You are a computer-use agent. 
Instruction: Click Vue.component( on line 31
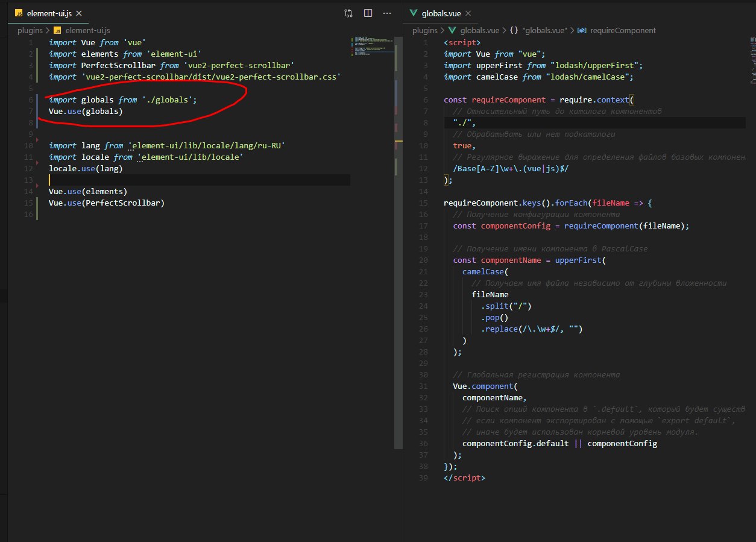(x=485, y=386)
